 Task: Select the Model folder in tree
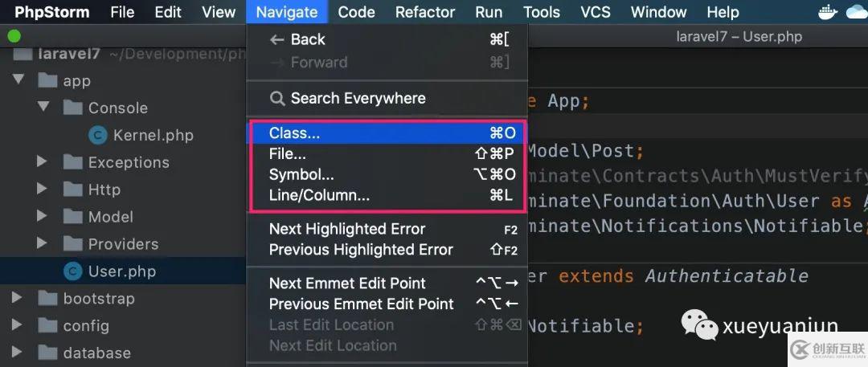(111, 217)
